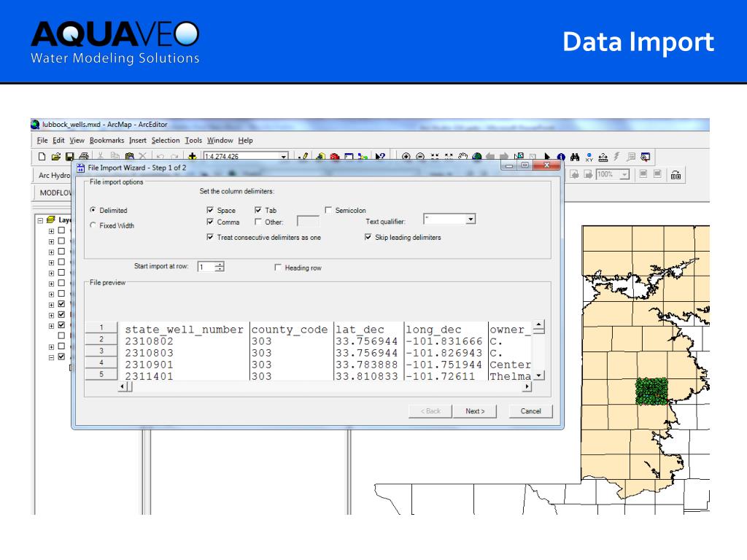Select the Pan hand tool
Screen dimensions: 747x560
[x=463, y=156]
